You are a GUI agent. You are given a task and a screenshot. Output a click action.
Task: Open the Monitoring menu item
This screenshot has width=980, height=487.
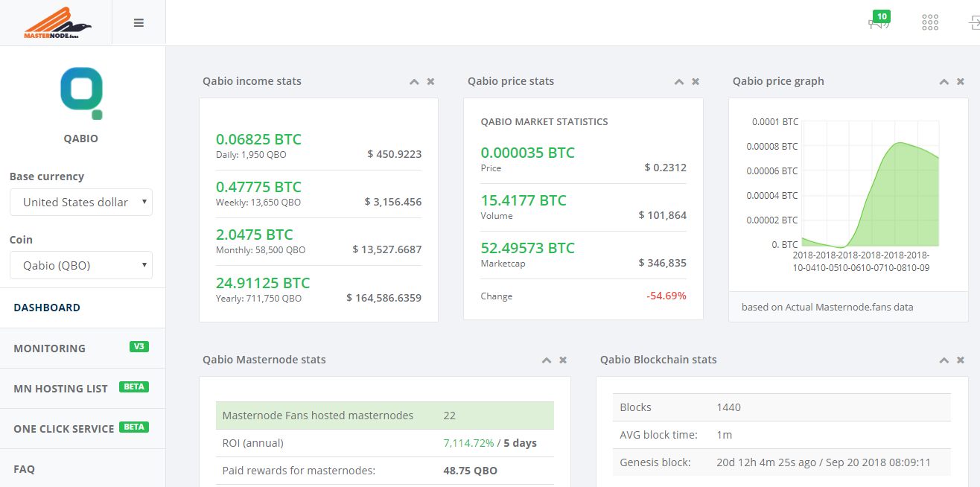pos(49,348)
